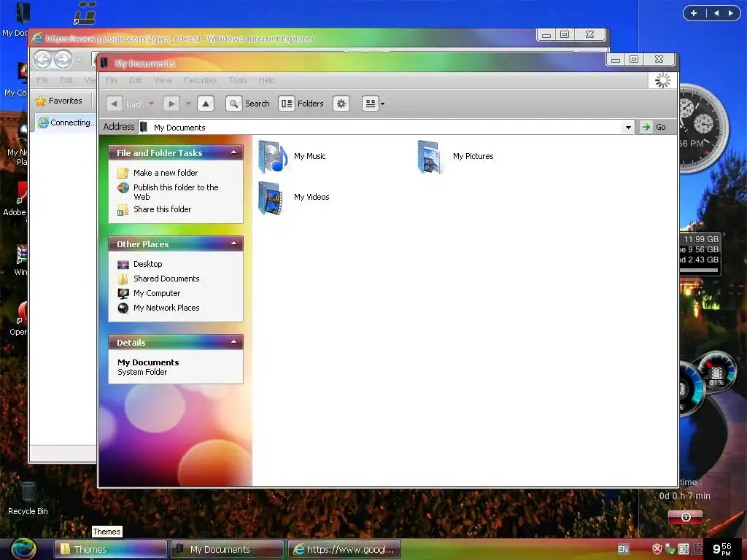Click the Publish to Web globe icon
The image size is (747, 560).
point(123,187)
